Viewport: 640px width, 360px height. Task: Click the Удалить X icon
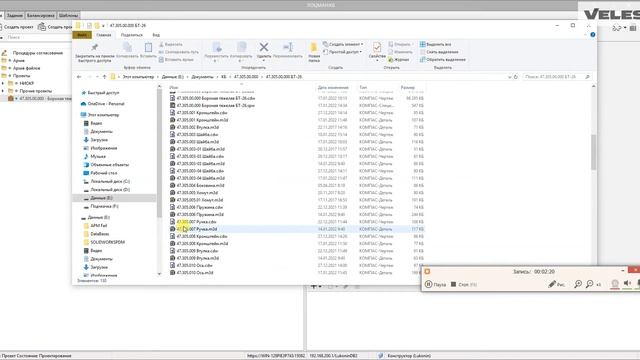coord(264,47)
